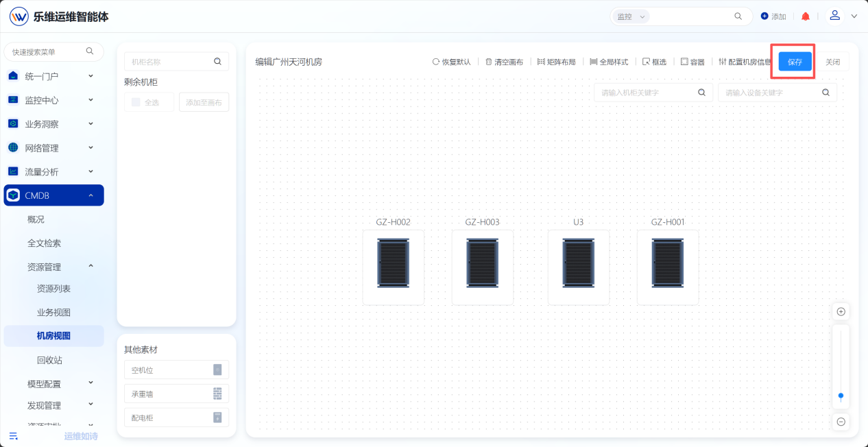Expand the 业务洞察 menu chevron
The height and width of the screenshot is (447, 868).
[x=91, y=123]
